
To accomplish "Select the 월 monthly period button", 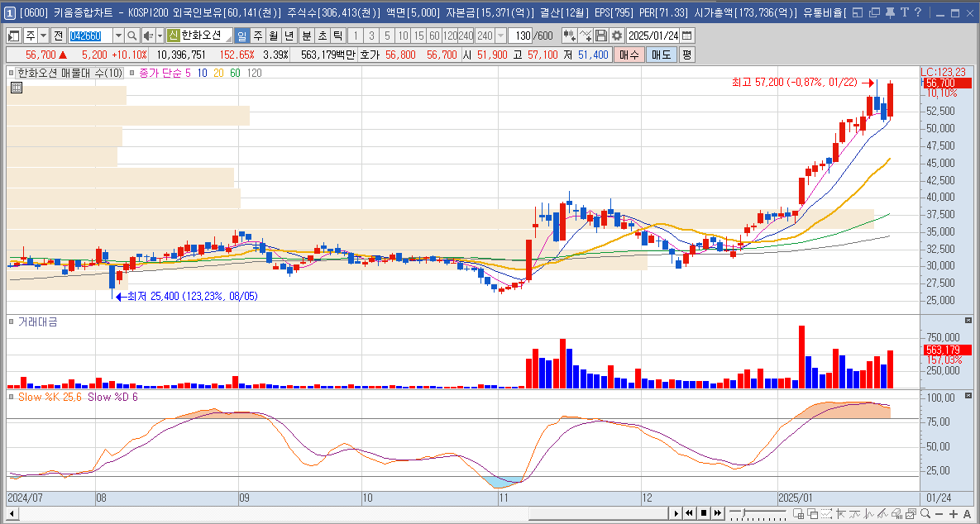I will point(274,36).
